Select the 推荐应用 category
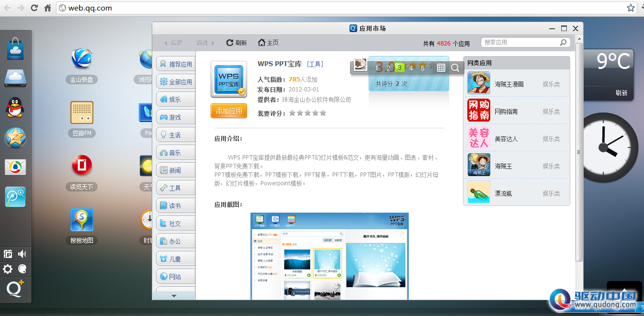 point(176,64)
